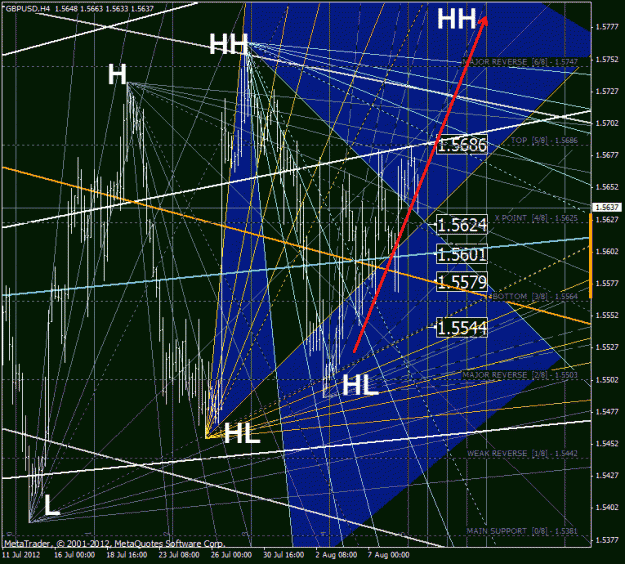Click the 30 Jul 16:00 time label

(x=283, y=555)
